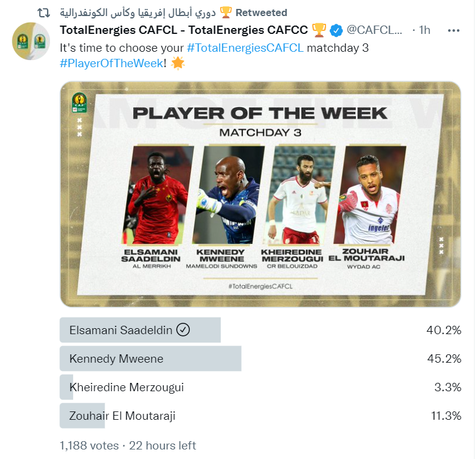The height and width of the screenshot is (459, 476).
Task: Click the @CAFCL handle
Action: (x=374, y=30)
